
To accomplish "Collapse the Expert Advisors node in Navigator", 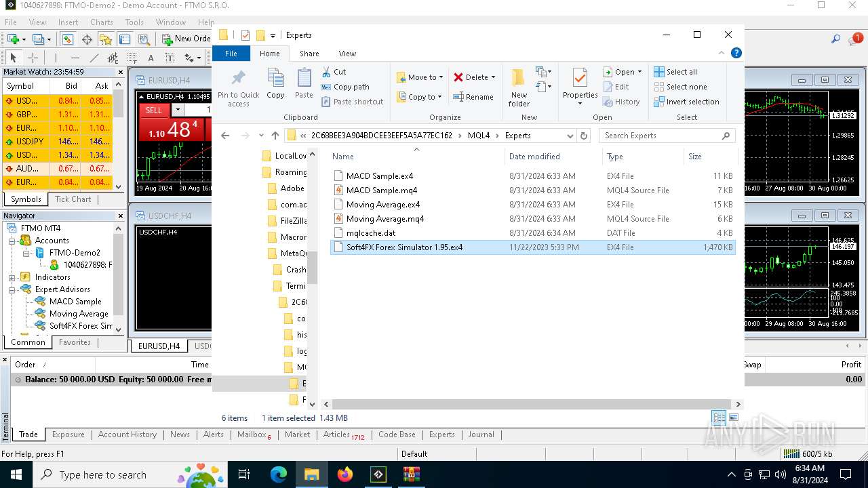I will 12,289.
